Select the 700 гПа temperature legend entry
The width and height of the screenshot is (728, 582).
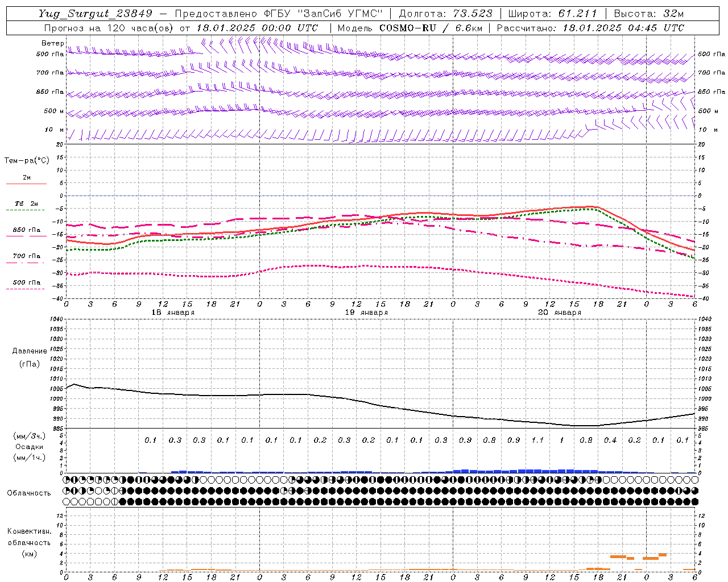coord(27,256)
